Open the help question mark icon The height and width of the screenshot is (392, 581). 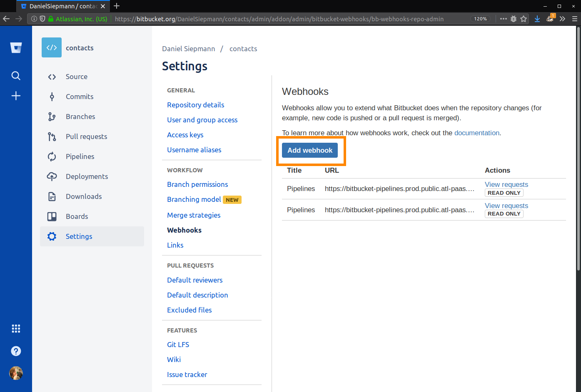[x=16, y=351]
